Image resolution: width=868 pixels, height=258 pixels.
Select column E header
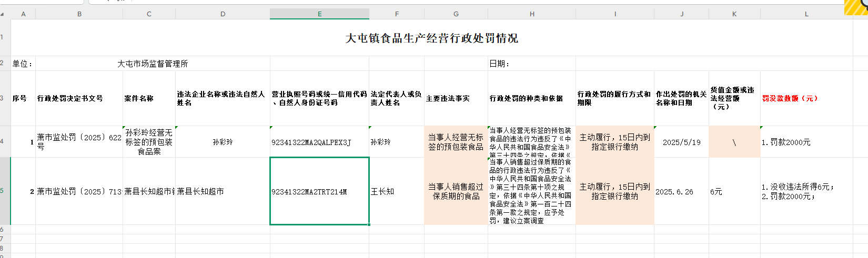319,14
